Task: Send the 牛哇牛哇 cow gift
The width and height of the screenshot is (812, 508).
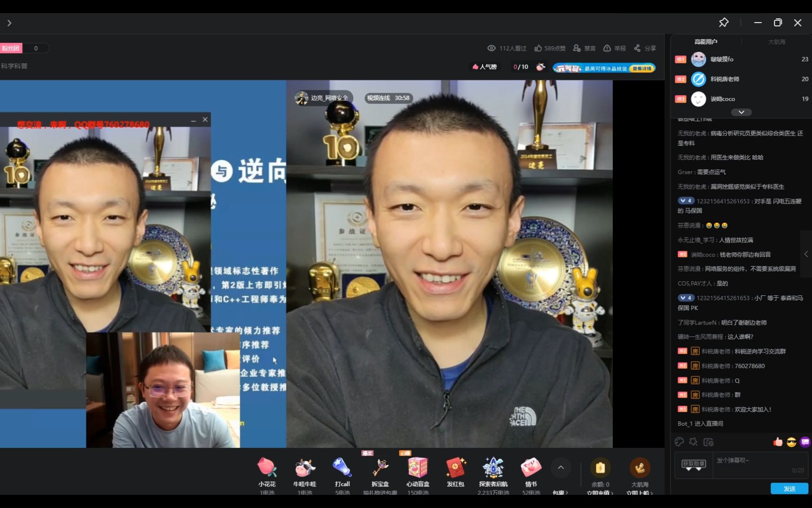Action: pyautogui.click(x=304, y=468)
